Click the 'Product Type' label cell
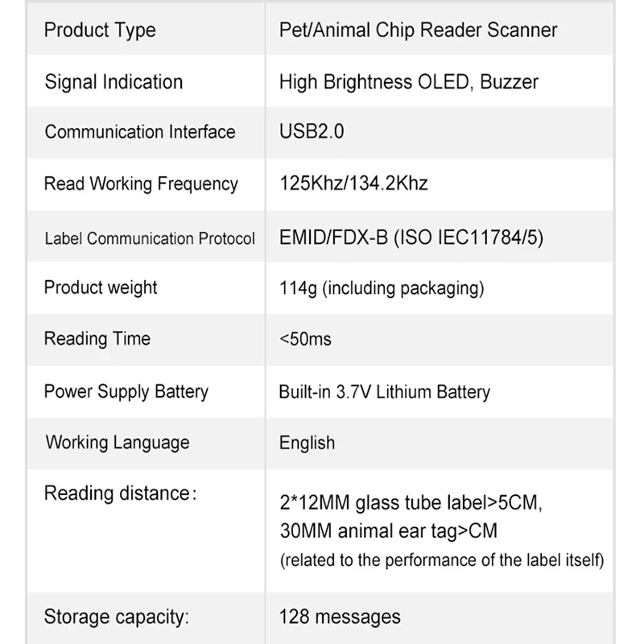644x644 pixels. click(x=100, y=31)
